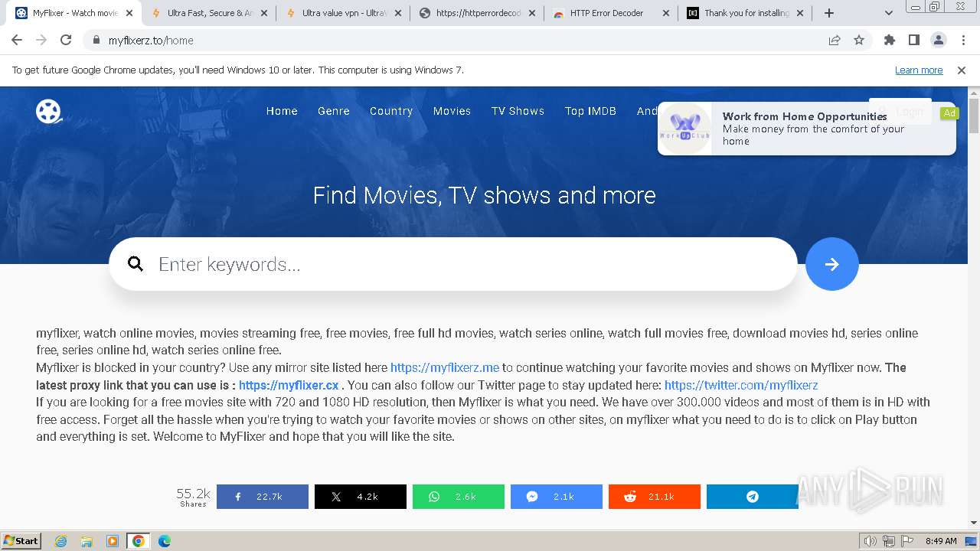Dismiss the Chrome update notice bar

tap(962, 70)
